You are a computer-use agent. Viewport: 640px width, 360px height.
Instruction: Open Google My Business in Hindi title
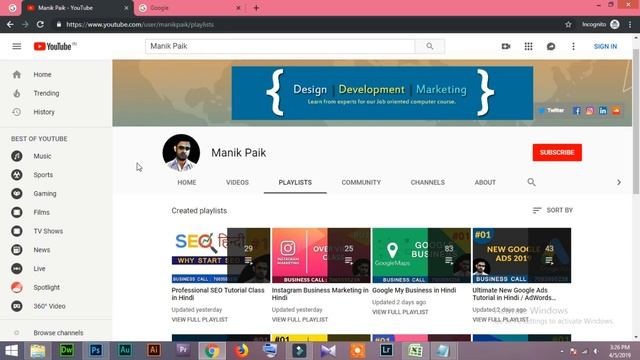pyautogui.click(x=414, y=290)
